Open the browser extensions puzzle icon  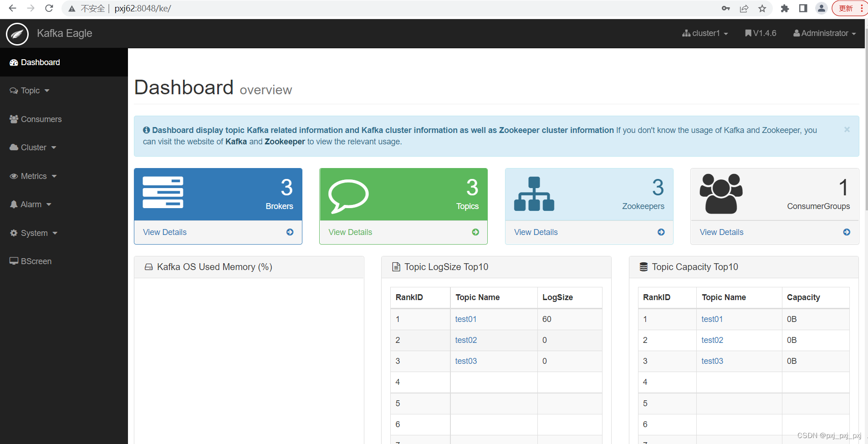[x=785, y=8]
